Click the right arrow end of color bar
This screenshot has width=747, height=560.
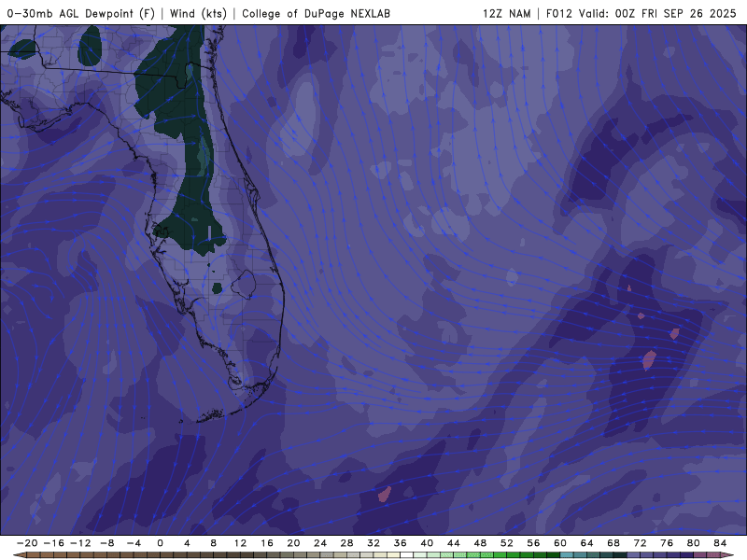pos(728,555)
